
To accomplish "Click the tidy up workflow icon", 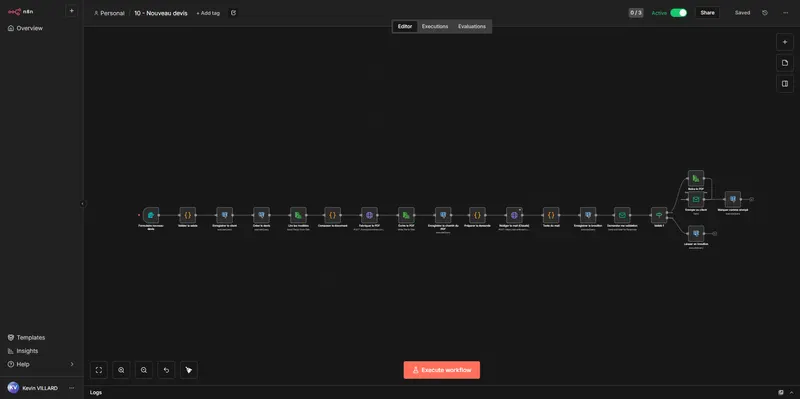I will 189,370.
